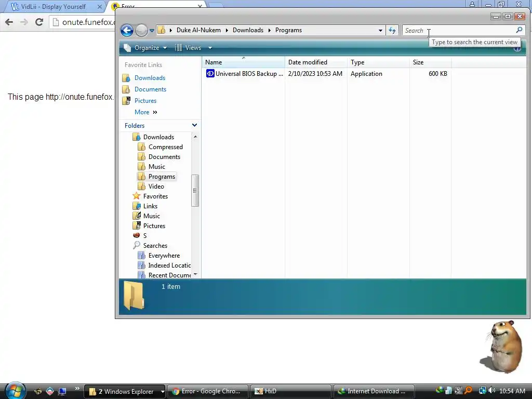Click inside the Explorer Search field
This screenshot has height=399, width=532.
[463, 30]
